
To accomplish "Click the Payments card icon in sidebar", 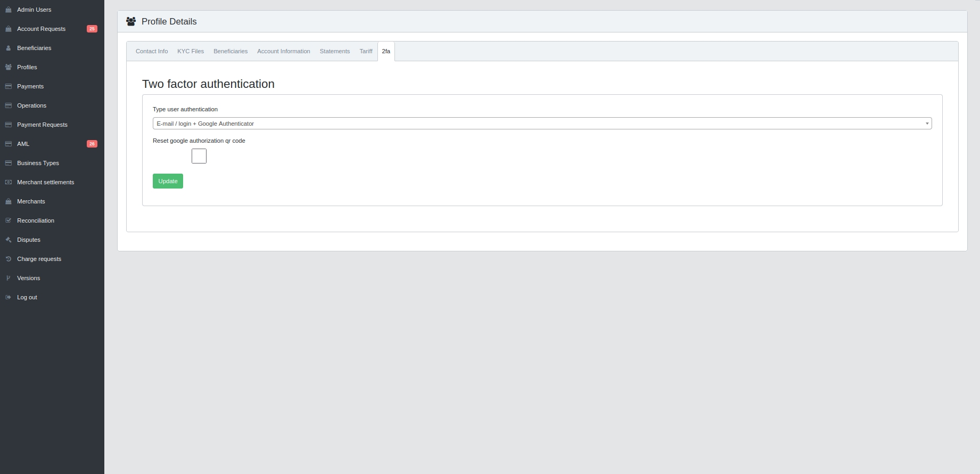I will point(9,86).
